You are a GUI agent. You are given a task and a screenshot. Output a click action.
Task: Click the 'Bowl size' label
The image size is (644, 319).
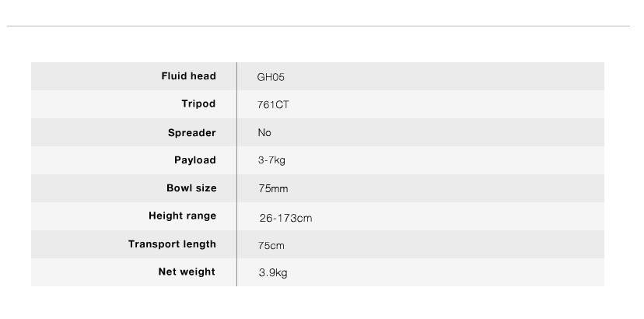191,188
